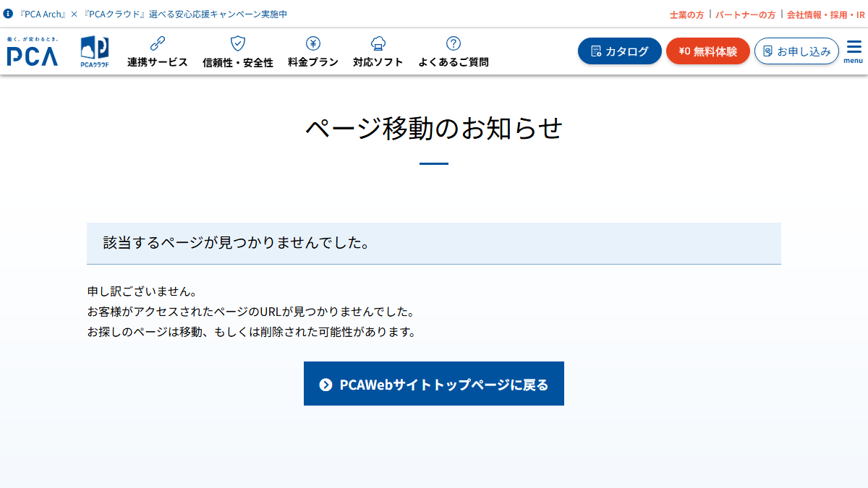
Task: Open the PCA Arch campaign announcement link
Action: pos(153,14)
